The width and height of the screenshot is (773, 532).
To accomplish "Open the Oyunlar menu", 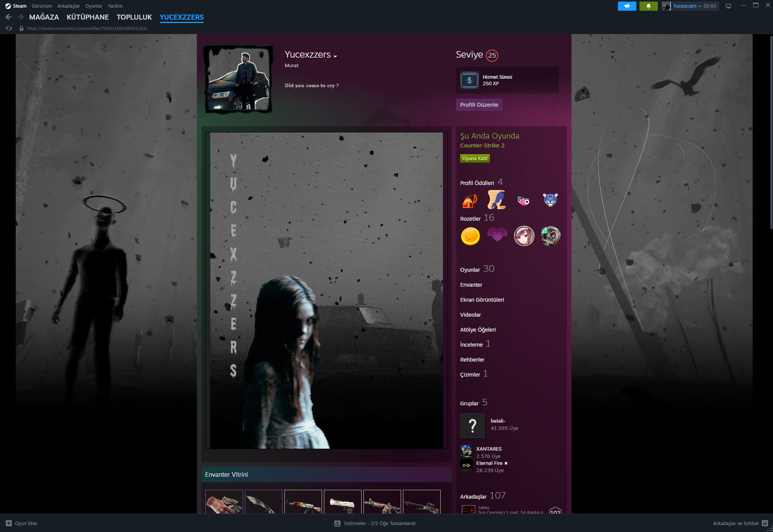I will [94, 6].
